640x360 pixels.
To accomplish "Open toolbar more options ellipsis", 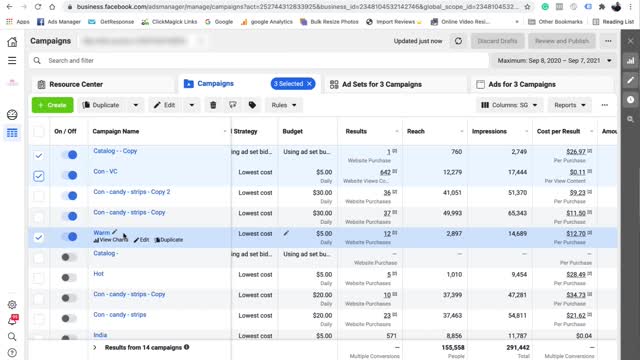I will 604,105.
